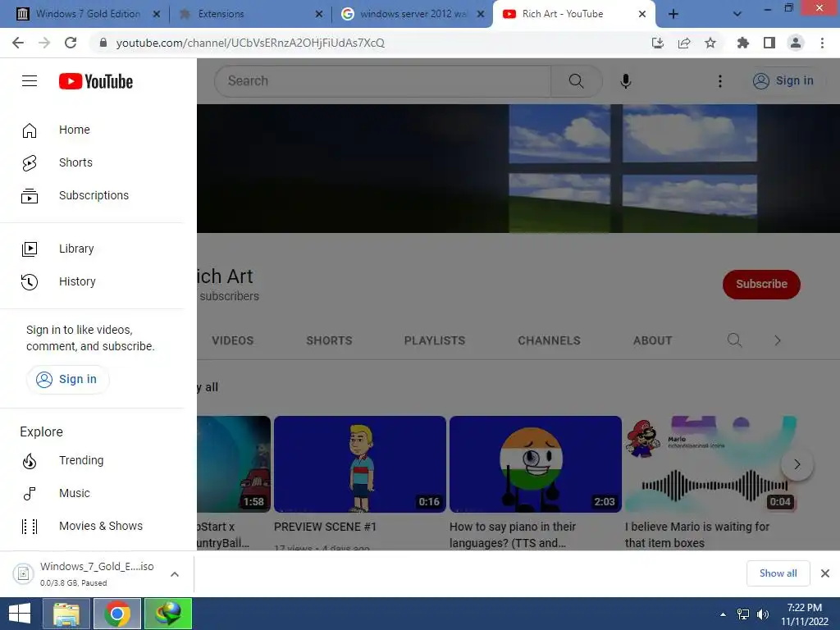Click Chrome icon in taskbar
The height and width of the screenshot is (630, 840).
click(x=117, y=614)
